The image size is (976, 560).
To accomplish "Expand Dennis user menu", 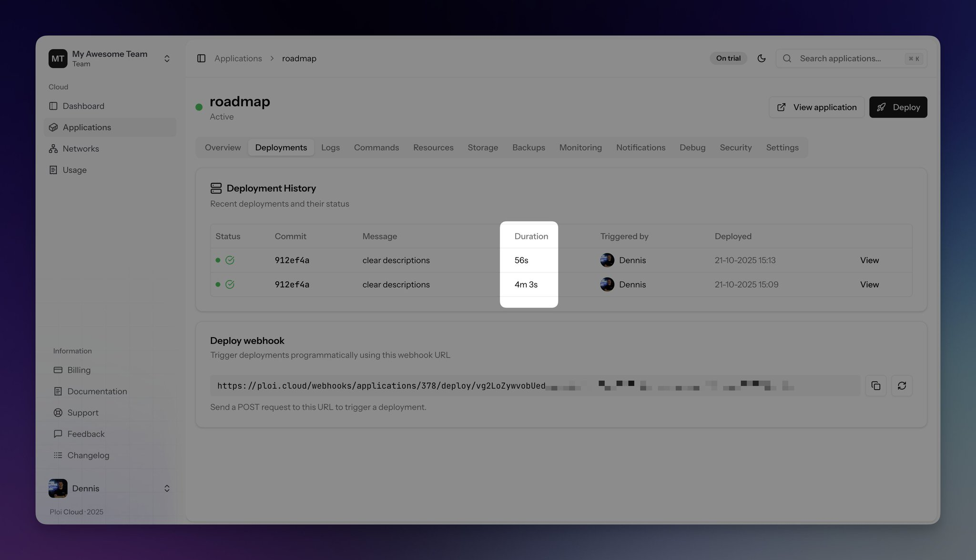I will [167, 489].
